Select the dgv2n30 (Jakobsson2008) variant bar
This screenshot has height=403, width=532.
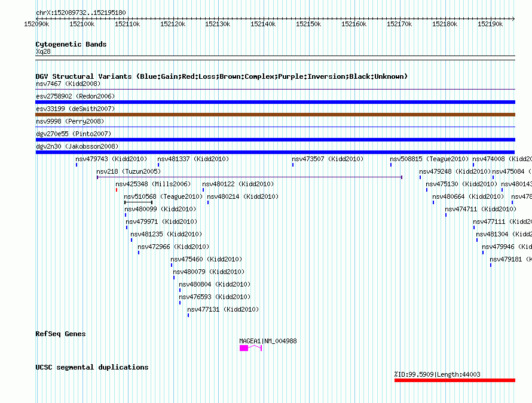click(275, 152)
